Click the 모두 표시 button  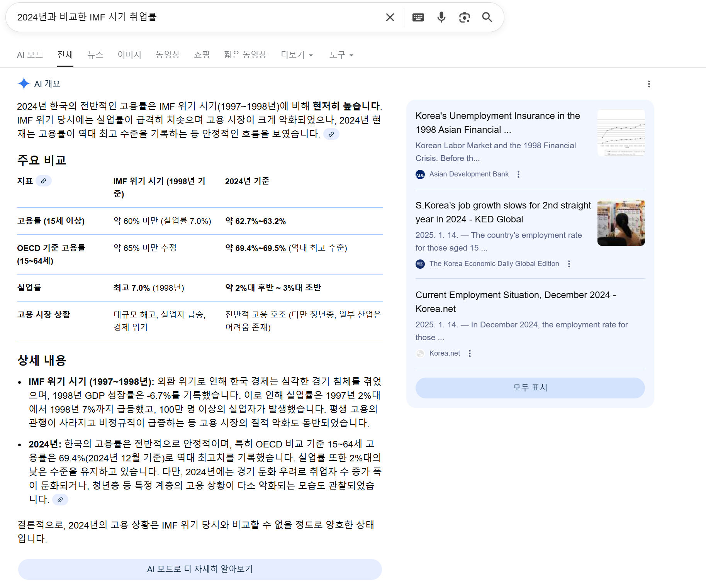[530, 388]
